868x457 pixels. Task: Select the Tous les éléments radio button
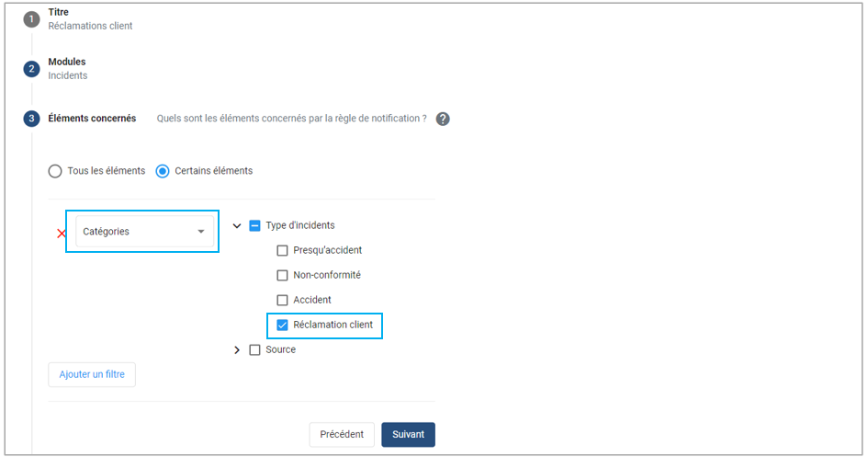(x=55, y=171)
